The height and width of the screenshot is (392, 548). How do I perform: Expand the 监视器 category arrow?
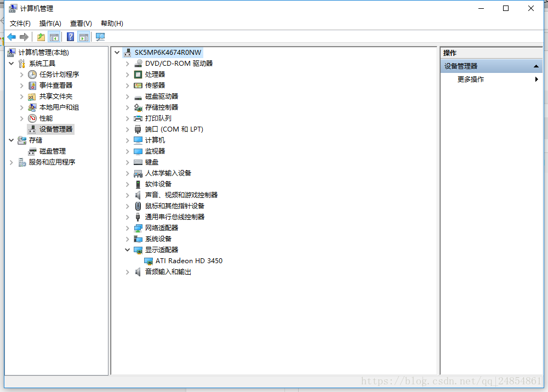[127, 151]
